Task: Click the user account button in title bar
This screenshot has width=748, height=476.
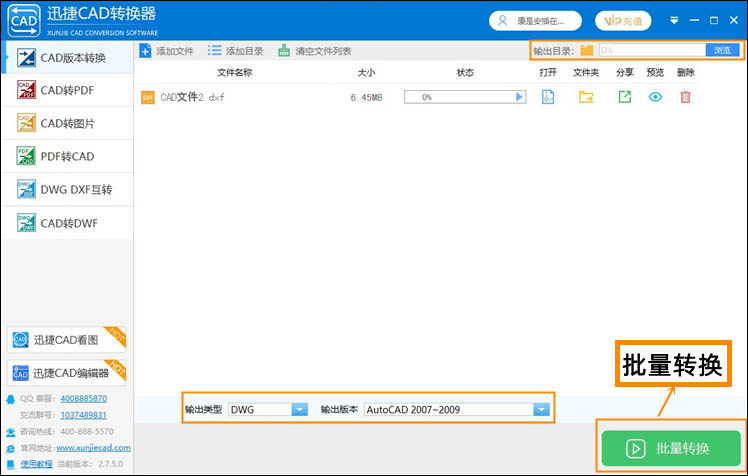Action: click(x=535, y=21)
